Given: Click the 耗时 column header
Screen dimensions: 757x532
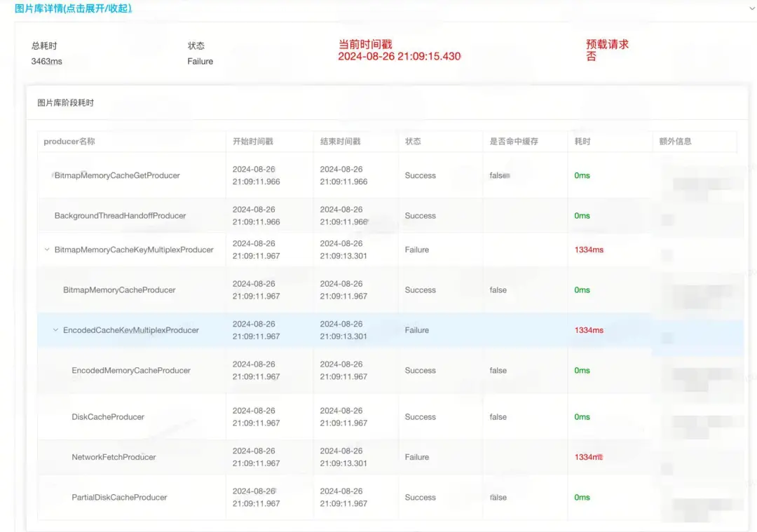Looking at the screenshot, I should pos(582,142).
